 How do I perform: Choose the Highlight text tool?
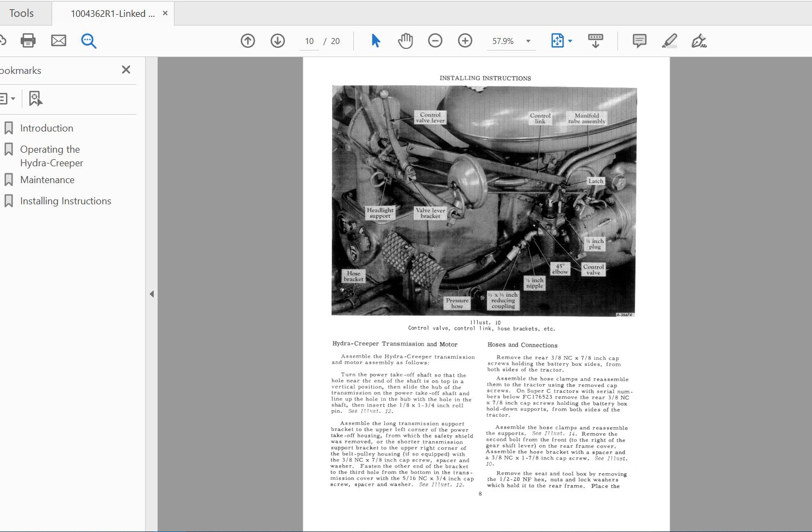click(670, 41)
